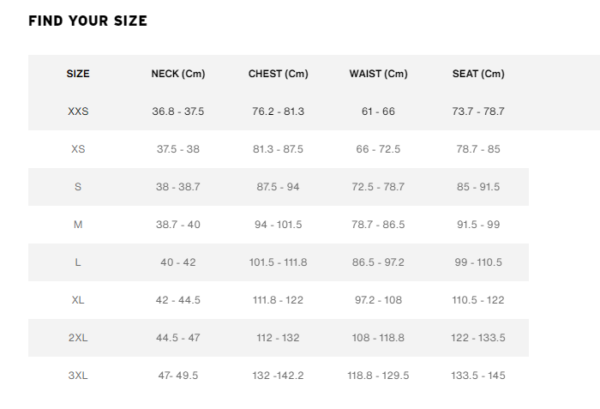The width and height of the screenshot is (600, 409).
Task: Select the CHEST (Cm) column header
Action: (x=278, y=73)
